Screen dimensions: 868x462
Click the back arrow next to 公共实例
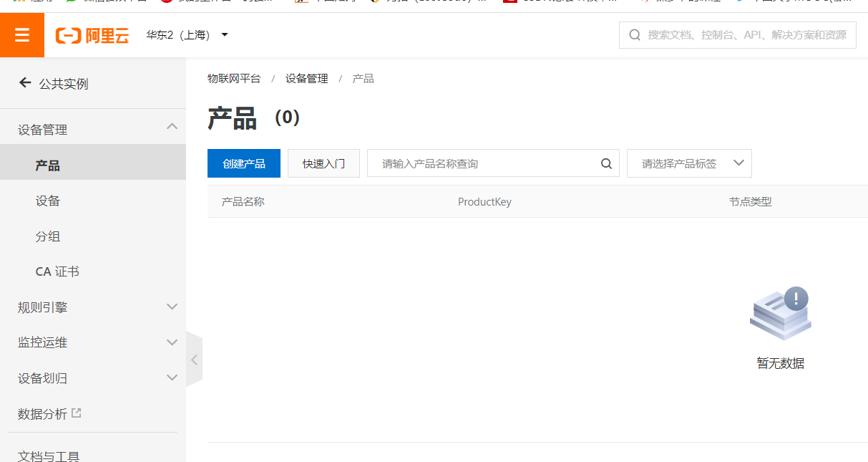(25, 83)
